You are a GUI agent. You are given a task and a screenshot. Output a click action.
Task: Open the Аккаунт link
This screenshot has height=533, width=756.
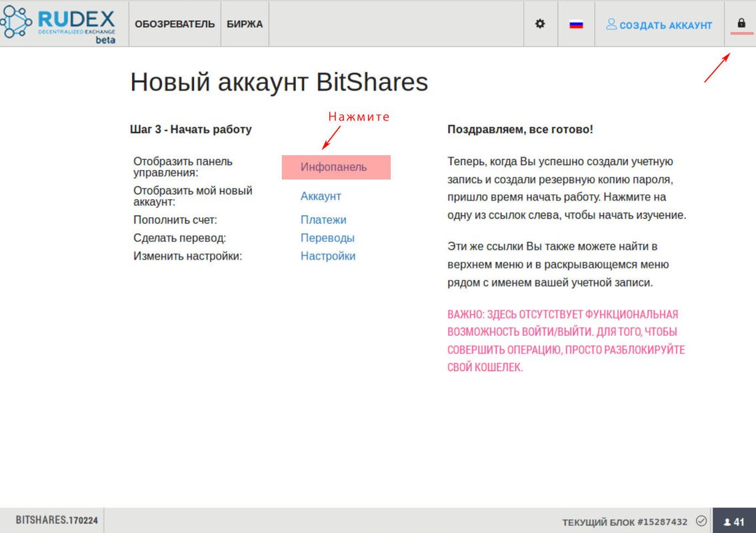pos(321,196)
